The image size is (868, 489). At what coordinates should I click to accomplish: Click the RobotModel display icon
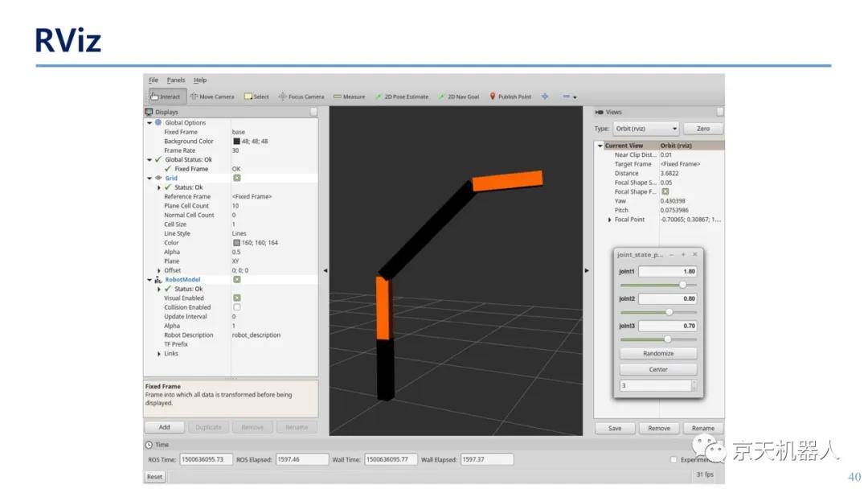(x=158, y=280)
